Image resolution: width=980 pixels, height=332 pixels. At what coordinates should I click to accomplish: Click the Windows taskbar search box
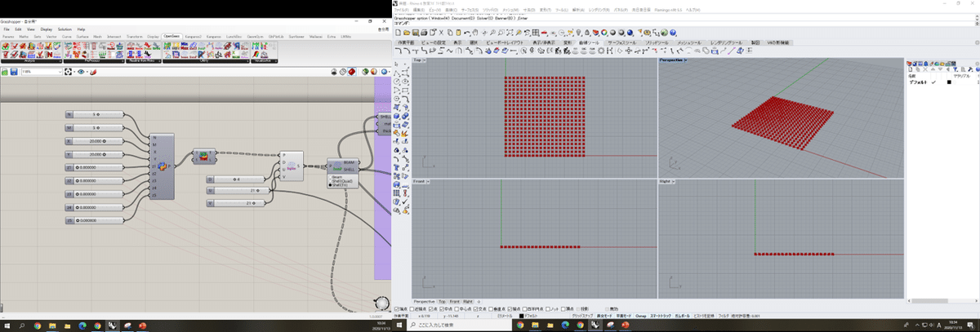point(457,325)
